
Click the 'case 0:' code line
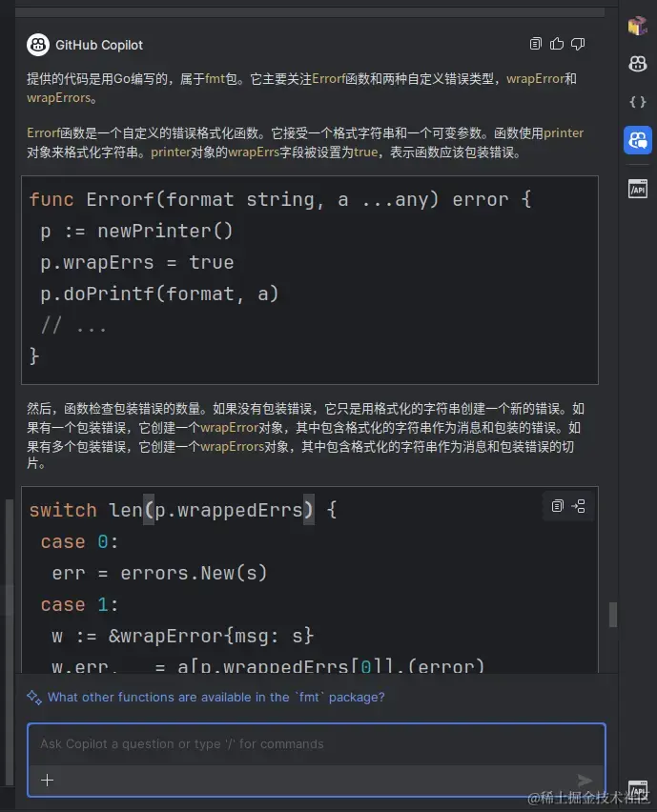(80, 542)
